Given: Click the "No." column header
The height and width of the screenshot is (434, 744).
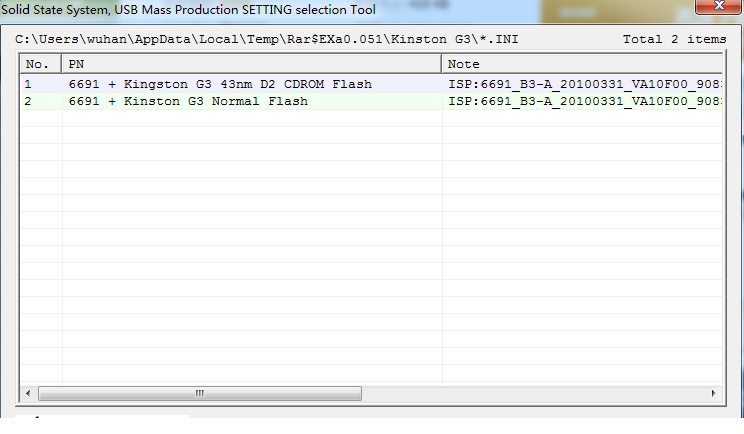Looking at the screenshot, I should pyautogui.click(x=40, y=64).
